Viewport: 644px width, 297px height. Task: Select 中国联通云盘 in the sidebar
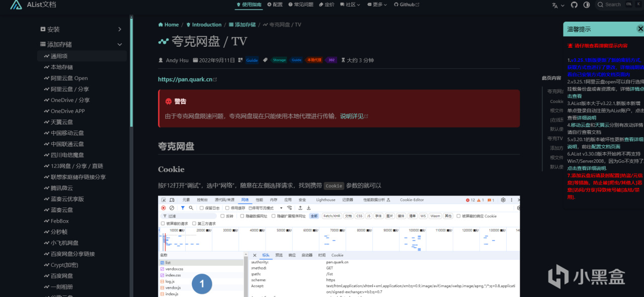point(82,144)
